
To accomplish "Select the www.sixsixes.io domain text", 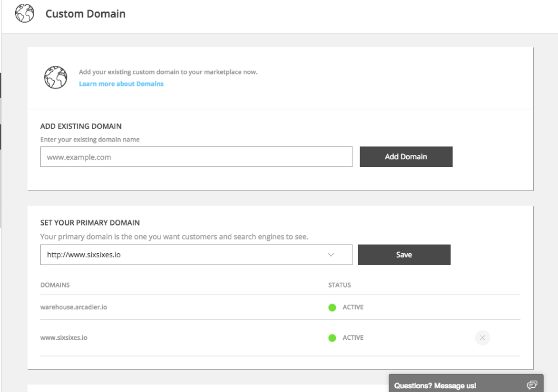I will (64, 338).
